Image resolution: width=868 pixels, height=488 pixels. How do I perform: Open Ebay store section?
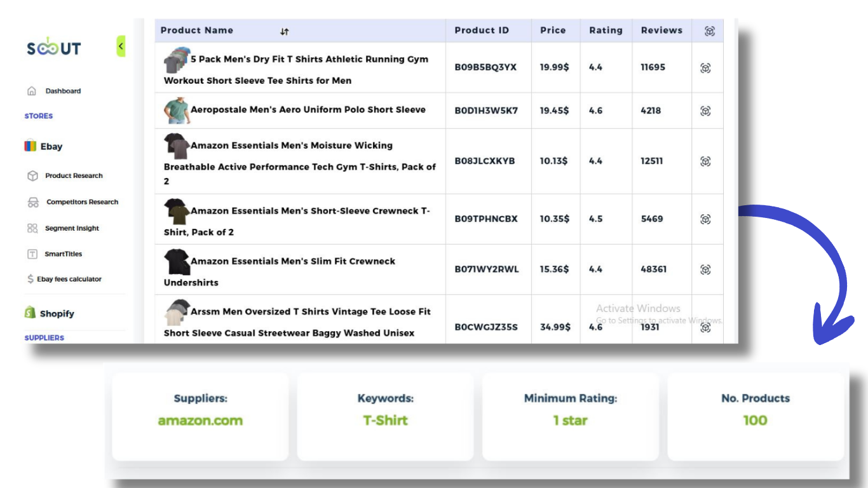pyautogui.click(x=51, y=146)
